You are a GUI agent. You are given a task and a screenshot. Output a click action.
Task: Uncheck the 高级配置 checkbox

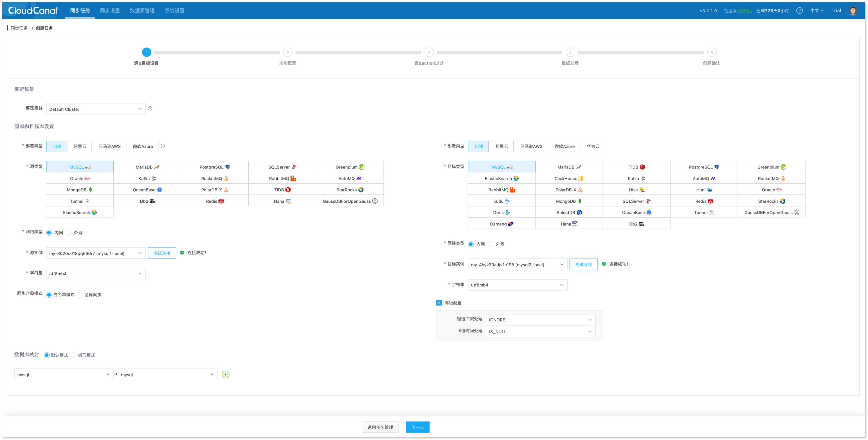pos(439,303)
